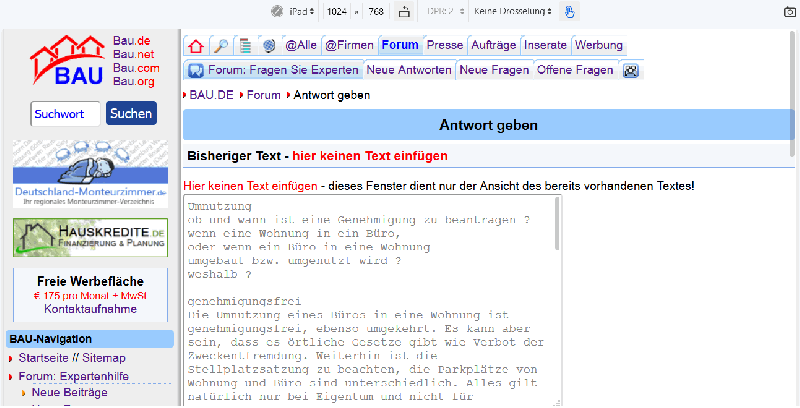
Task: Click the speech bubble forum icon
Action: coord(196,70)
